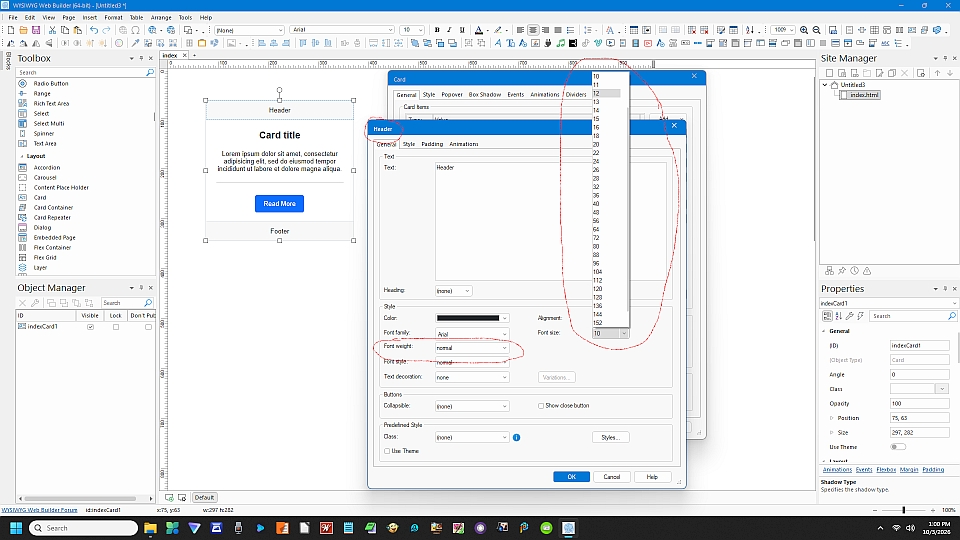960x540 pixels.
Task: Select the Carousel item in Toolbox
Action: [x=45, y=178]
